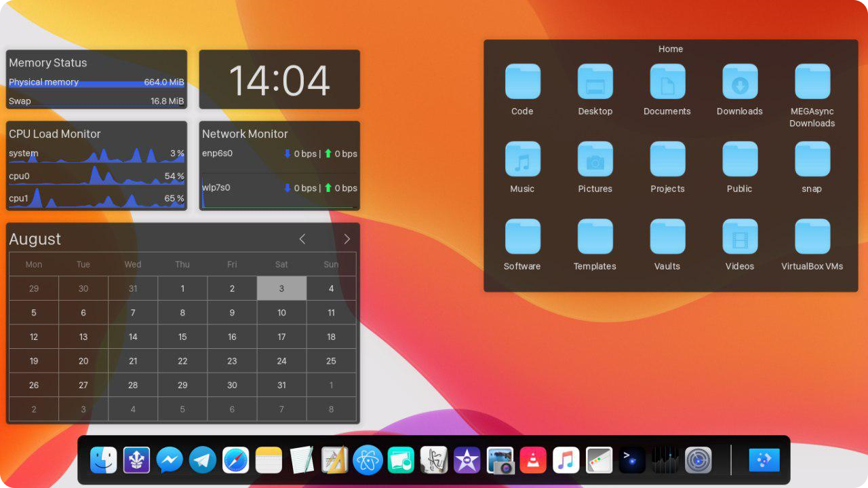
Task: Click the blue desktop folder icon at dock end
Action: point(764,460)
